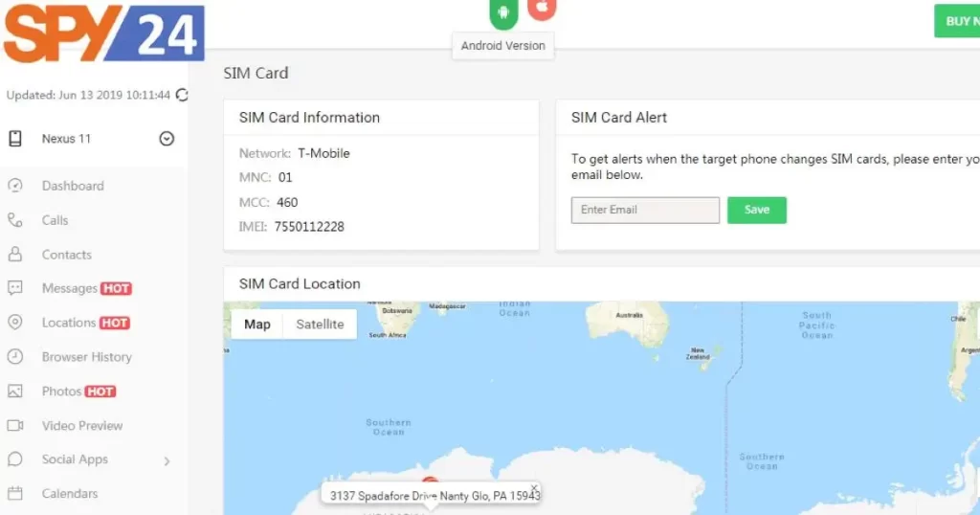Open the Nexus 11 device dropdown
This screenshot has width=980, height=515.
pos(167,139)
